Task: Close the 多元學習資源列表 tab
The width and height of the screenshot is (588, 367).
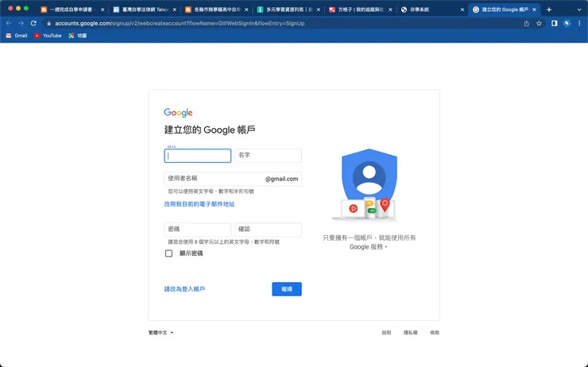Action: [x=319, y=10]
